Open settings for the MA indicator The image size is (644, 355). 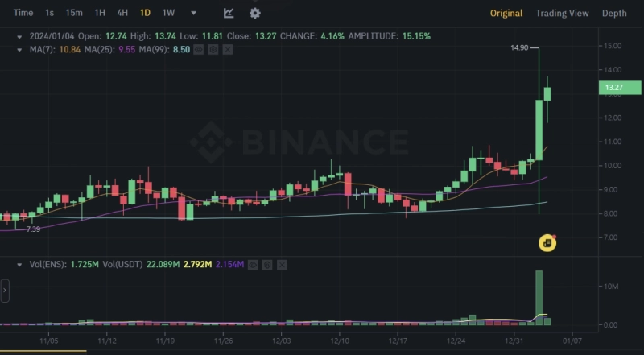[x=214, y=50]
